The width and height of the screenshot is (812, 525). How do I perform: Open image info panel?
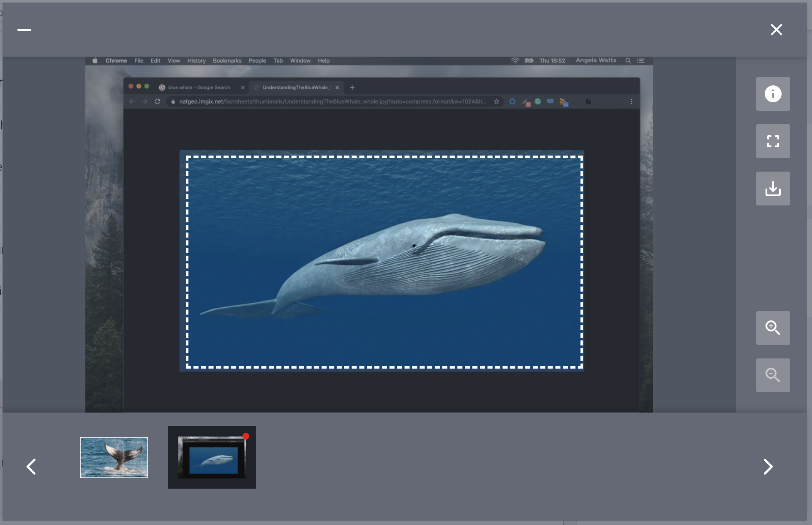pos(773,94)
